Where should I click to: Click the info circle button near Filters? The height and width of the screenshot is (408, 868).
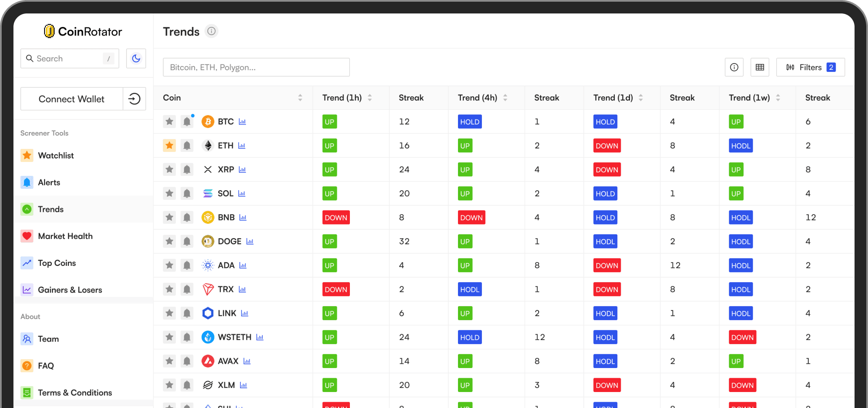pyautogui.click(x=734, y=67)
